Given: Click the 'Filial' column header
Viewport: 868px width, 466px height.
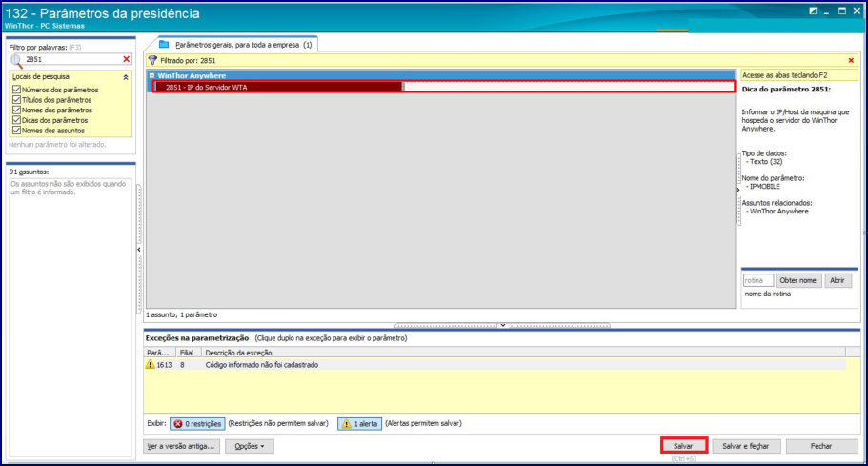Looking at the screenshot, I should pyautogui.click(x=187, y=353).
